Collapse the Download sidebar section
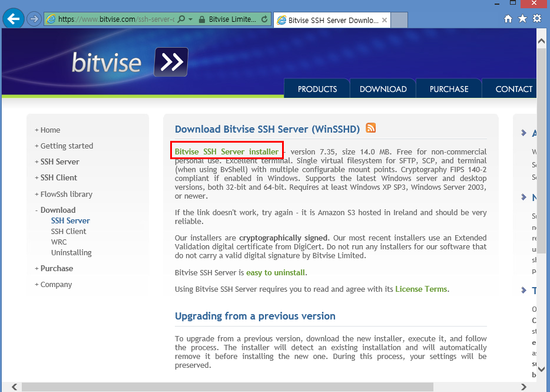Viewport: 550px width, 392px height. pos(58,210)
